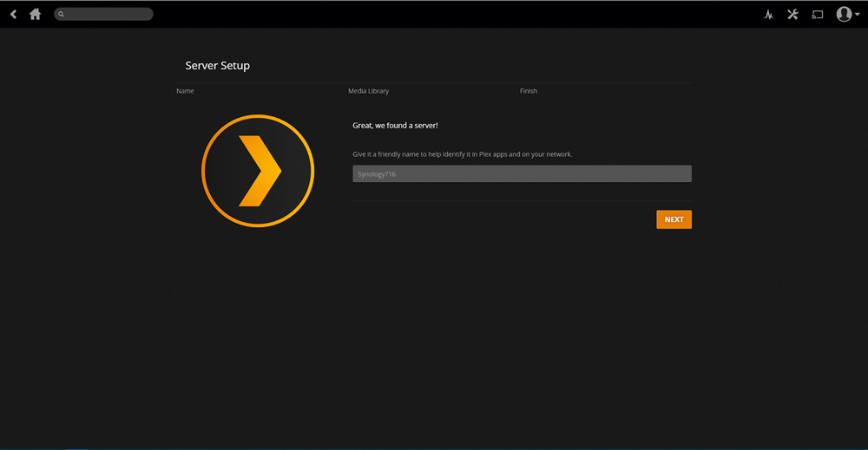Screen dimensions: 868x450
Task: Click the server name field showing Synology716
Action: tap(522, 173)
